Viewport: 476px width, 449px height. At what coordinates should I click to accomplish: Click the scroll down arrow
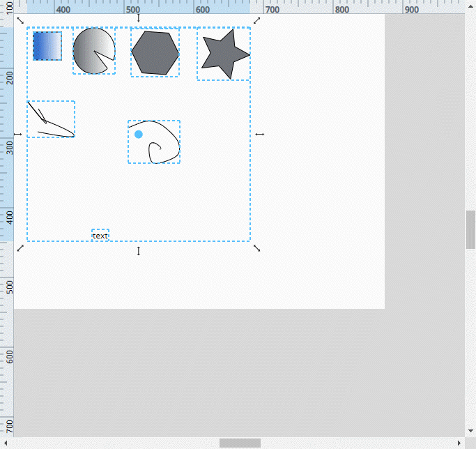pyautogui.click(x=471, y=430)
